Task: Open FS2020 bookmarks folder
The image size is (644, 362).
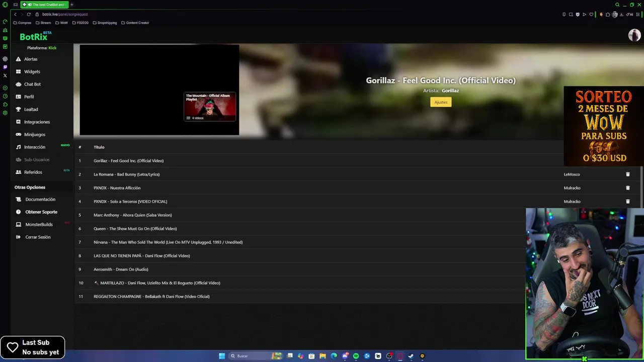Action: click(80, 23)
